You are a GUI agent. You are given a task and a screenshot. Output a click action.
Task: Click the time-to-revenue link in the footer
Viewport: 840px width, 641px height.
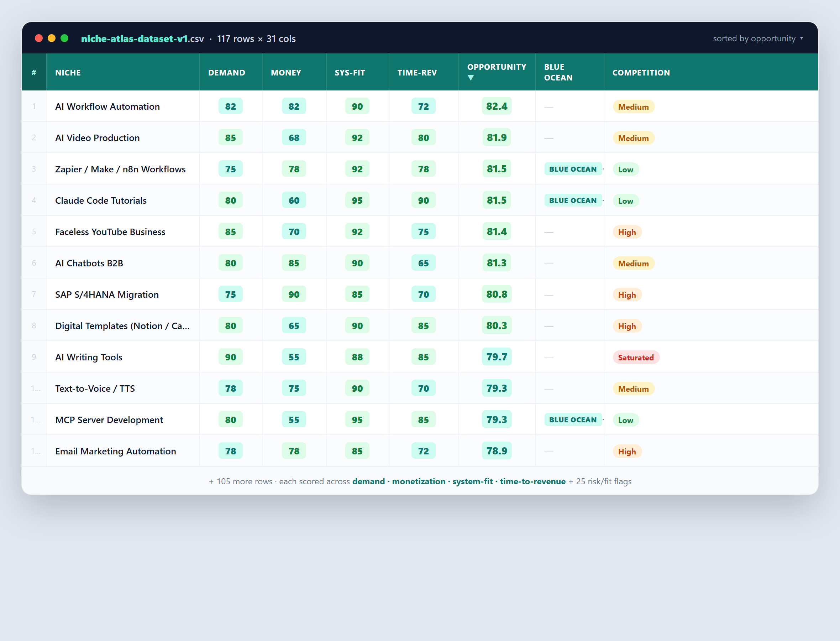533,481
